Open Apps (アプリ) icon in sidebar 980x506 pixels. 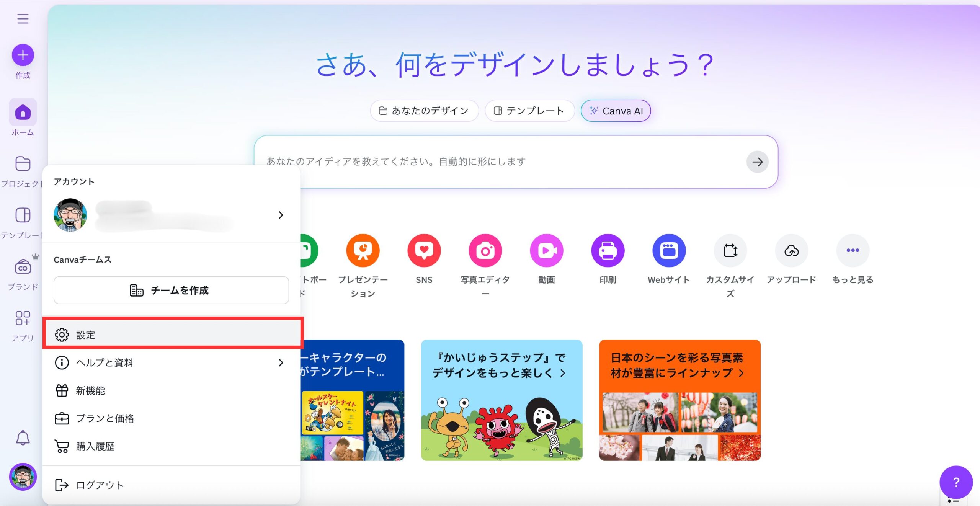point(23,318)
